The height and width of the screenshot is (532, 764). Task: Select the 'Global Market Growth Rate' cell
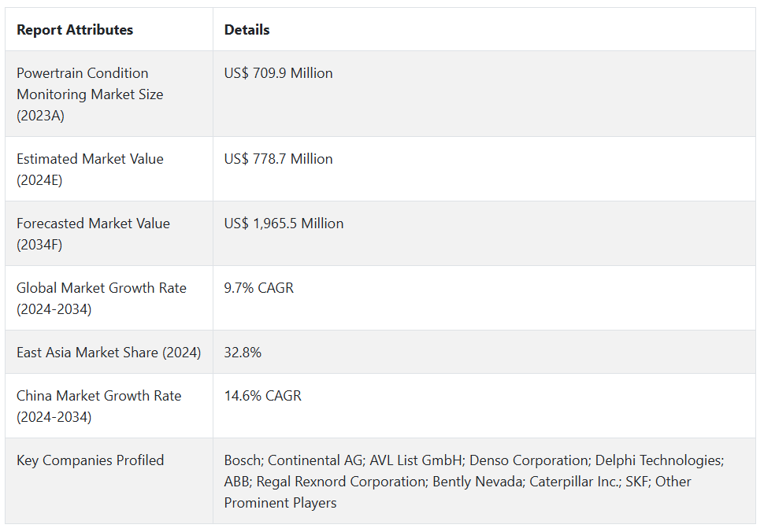[101, 298]
